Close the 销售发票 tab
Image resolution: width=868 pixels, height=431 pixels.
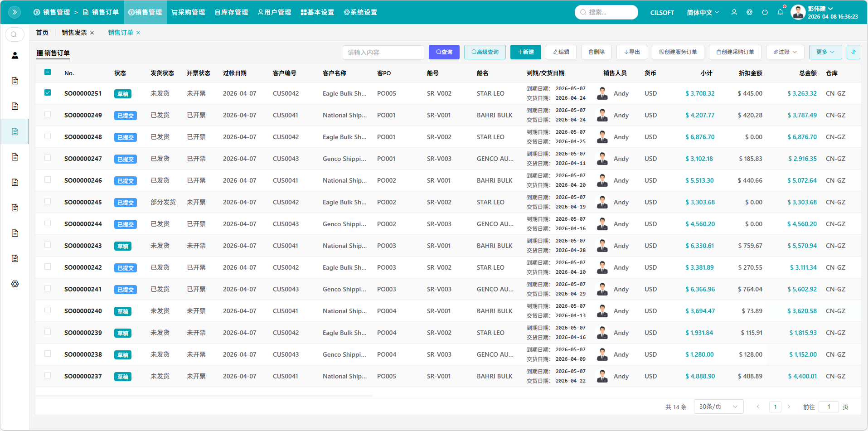[92, 33]
